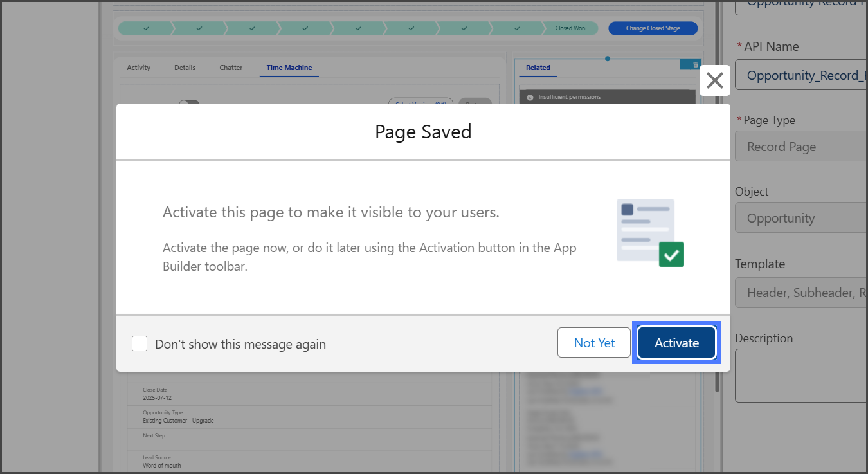Click the plus handle above the Related component

coord(608,59)
